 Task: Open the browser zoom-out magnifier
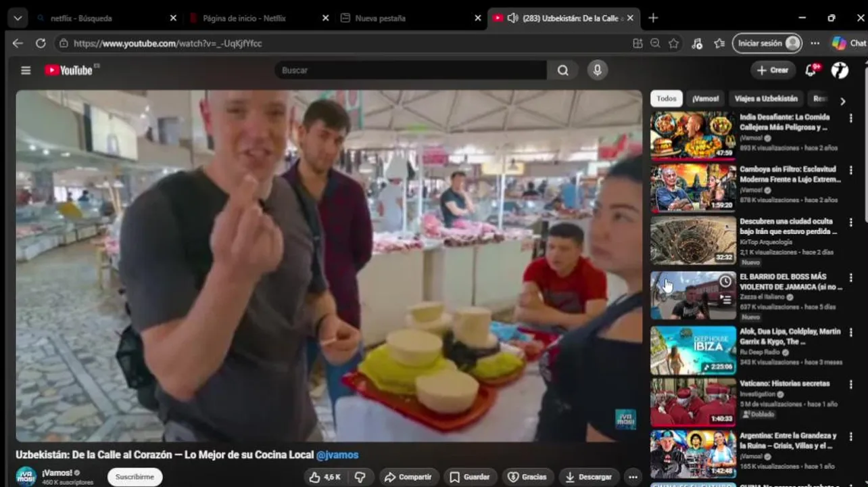655,43
